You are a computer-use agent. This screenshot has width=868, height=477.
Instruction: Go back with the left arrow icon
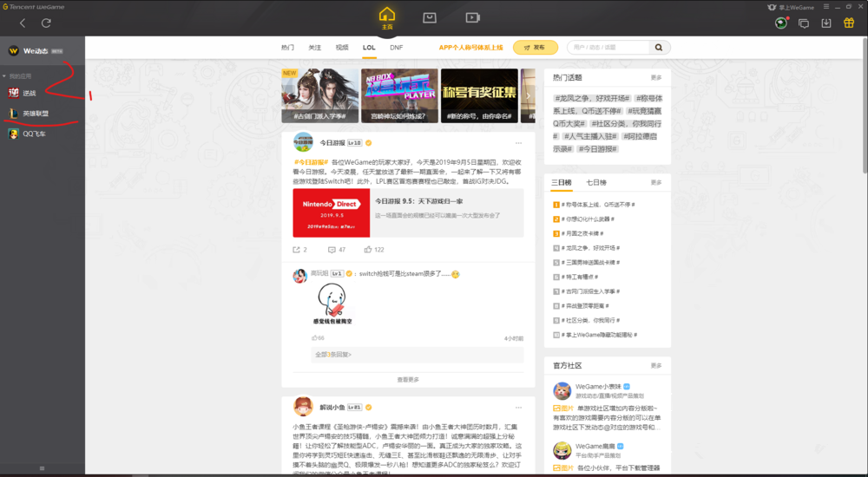(x=23, y=23)
